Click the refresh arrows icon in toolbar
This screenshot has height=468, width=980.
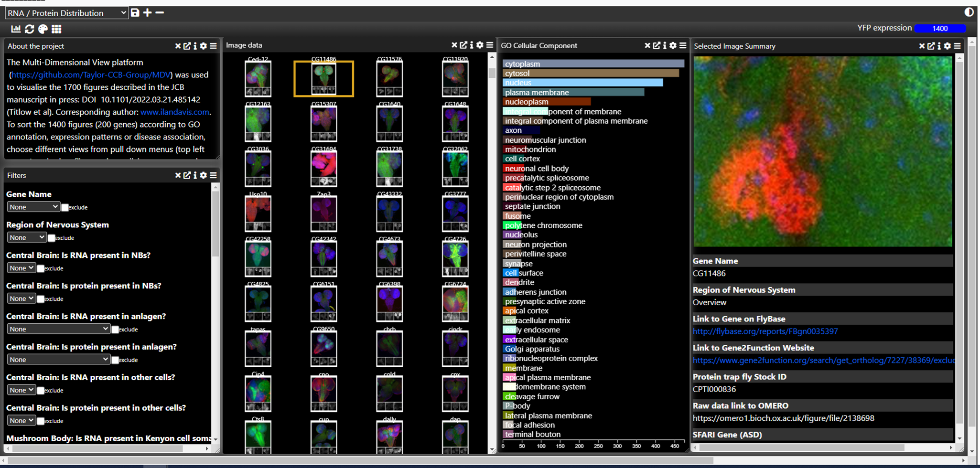click(30, 29)
